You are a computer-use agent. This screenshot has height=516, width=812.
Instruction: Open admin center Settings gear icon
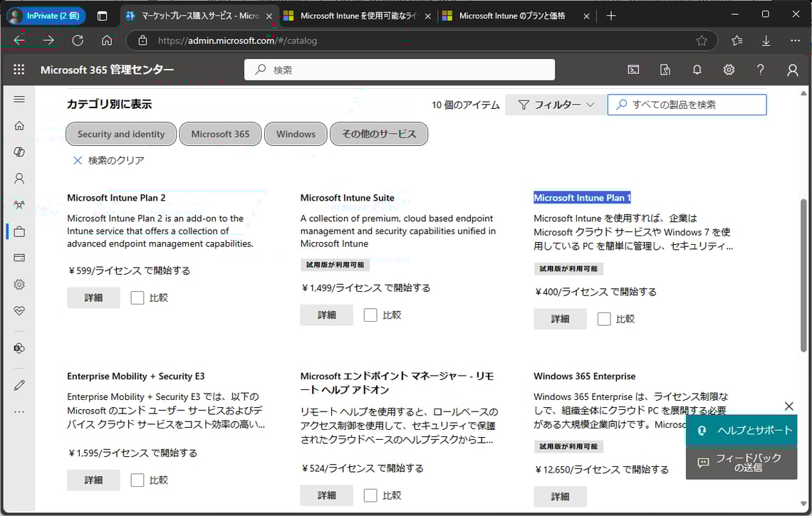pyautogui.click(x=728, y=69)
